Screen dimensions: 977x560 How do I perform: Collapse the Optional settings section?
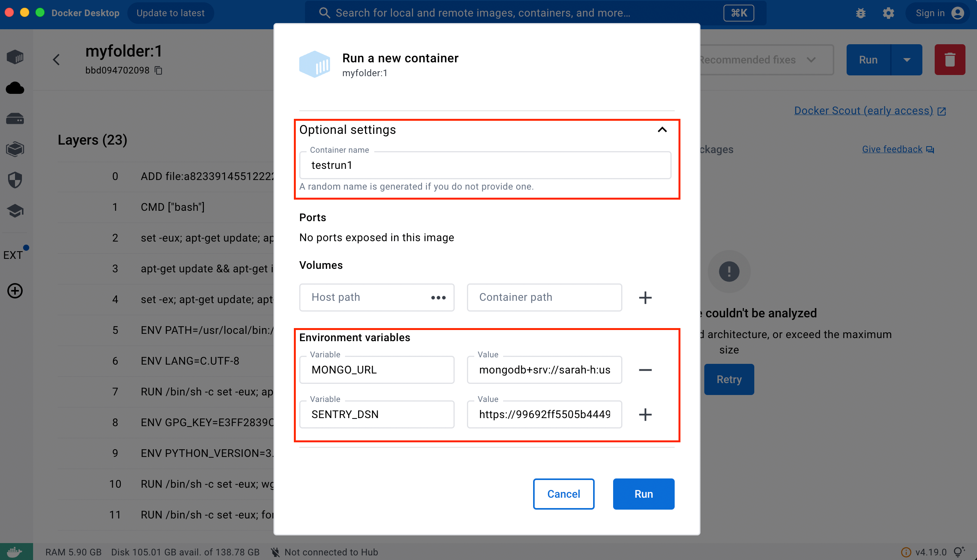pyautogui.click(x=662, y=130)
